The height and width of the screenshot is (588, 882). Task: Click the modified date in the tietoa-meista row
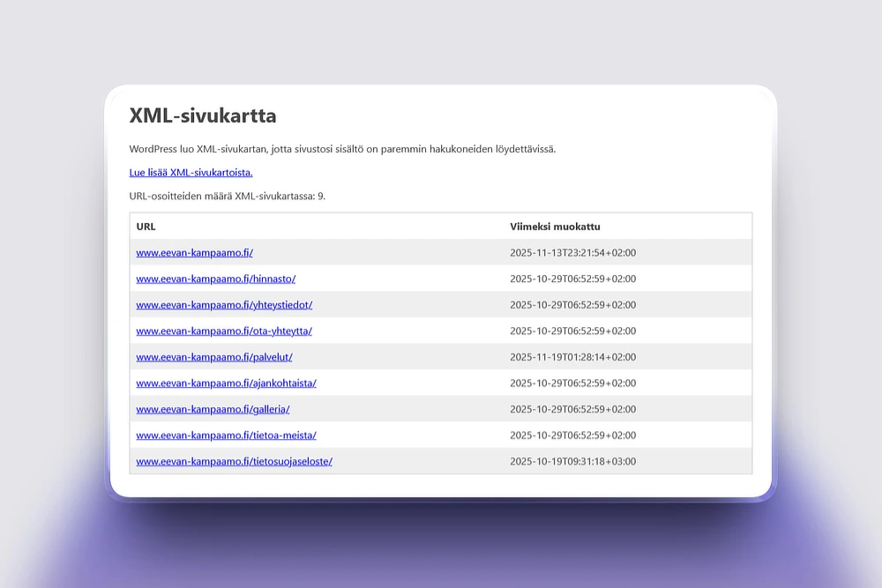pos(573,435)
